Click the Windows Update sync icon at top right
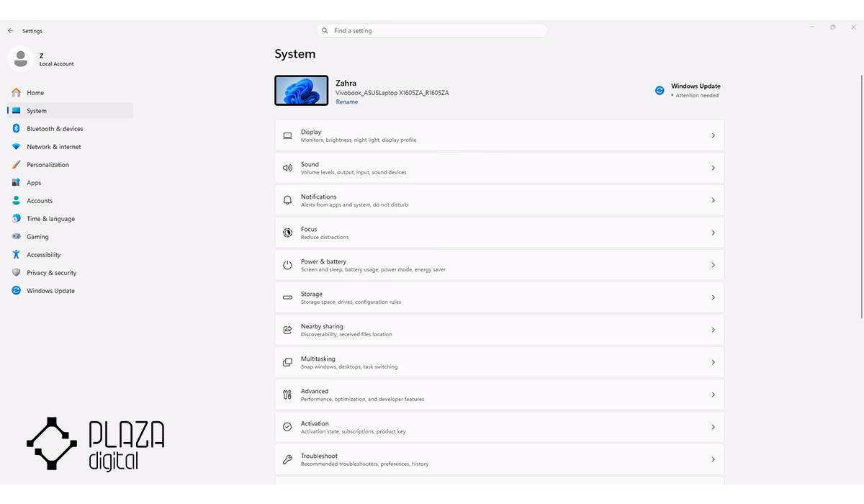 pyautogui.click(x=660, y=90)
